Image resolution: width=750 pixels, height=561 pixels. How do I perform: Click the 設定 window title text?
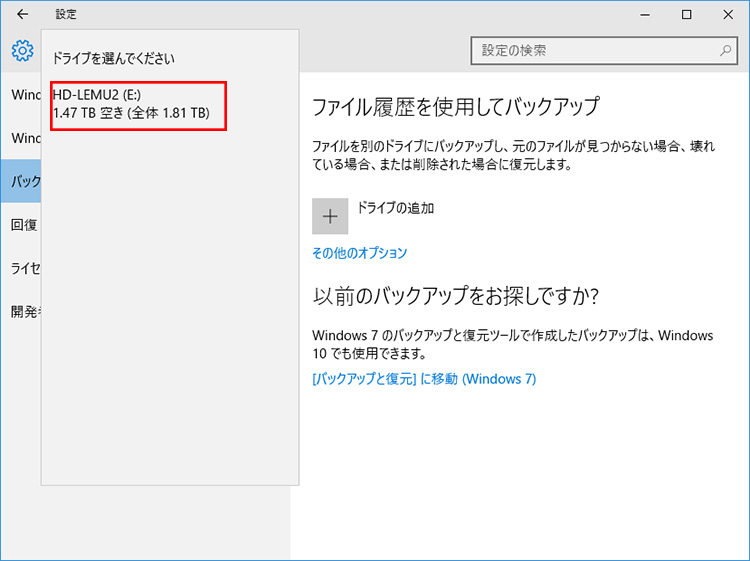coord(66,14)
